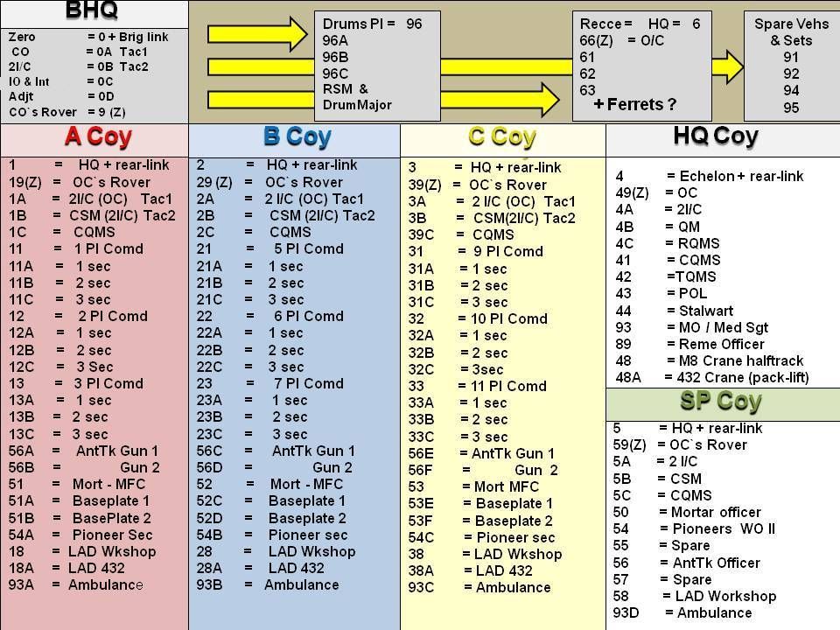Click the 'Spare Vehs & Sets' title

791,32
